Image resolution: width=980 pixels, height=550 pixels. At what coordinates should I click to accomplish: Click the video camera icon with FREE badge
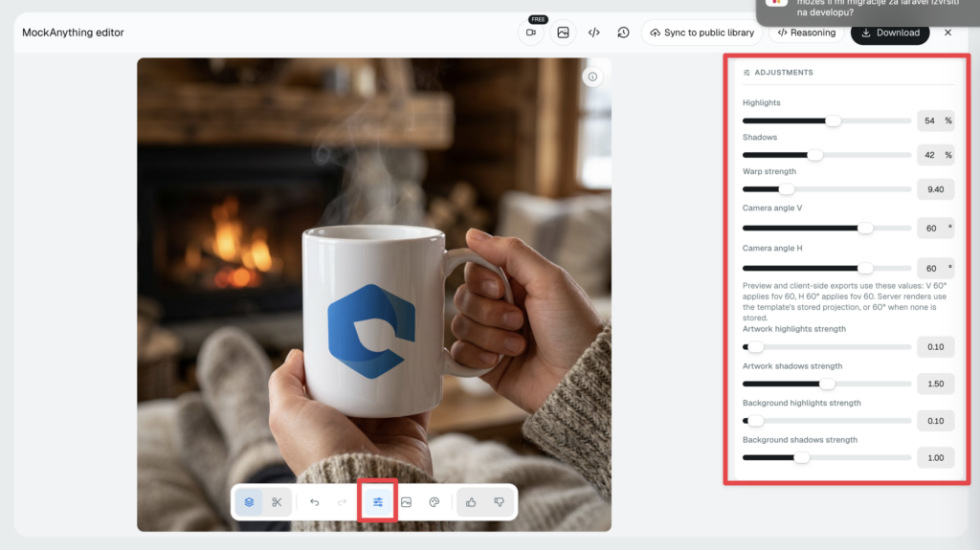[530, 33]
